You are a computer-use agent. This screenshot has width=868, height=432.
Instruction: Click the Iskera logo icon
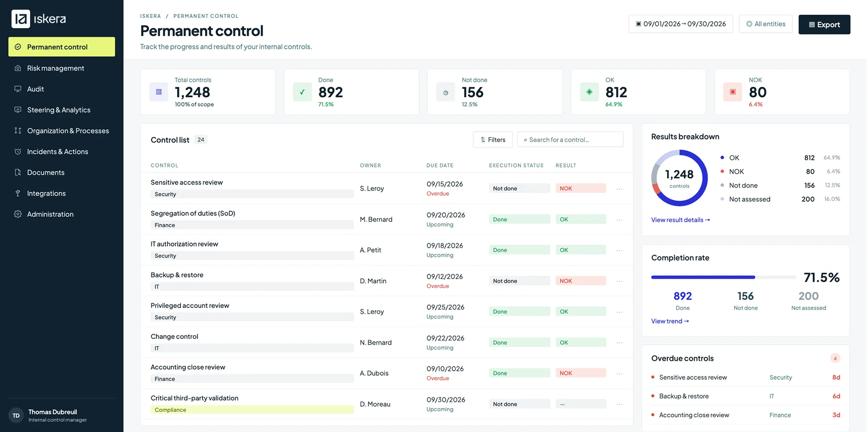click(21, 19)
